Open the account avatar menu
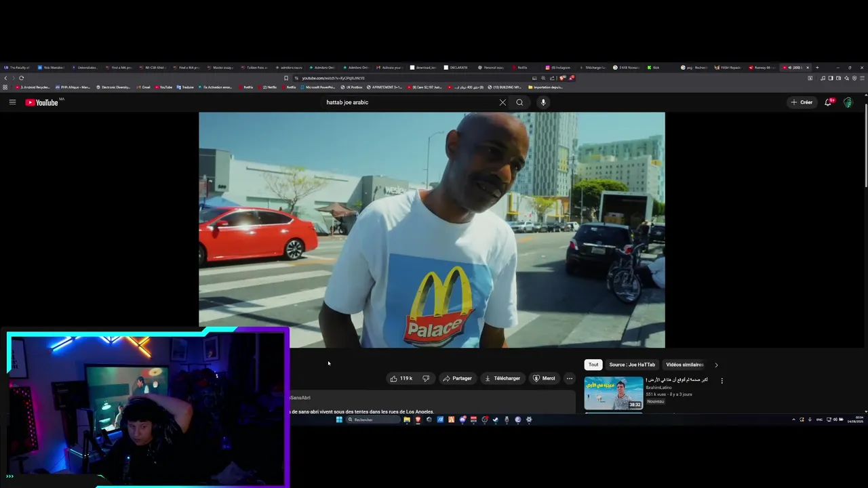 click(x=848, y=102)
